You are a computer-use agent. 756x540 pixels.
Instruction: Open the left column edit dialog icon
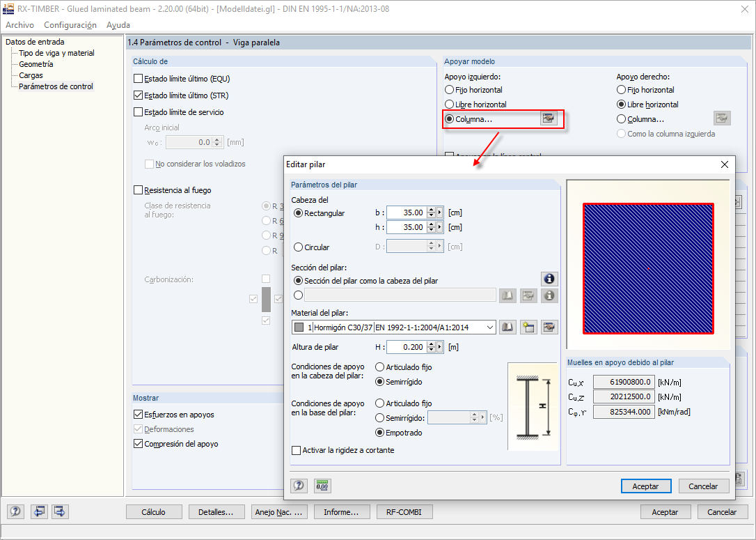click(x=548, y=118)
